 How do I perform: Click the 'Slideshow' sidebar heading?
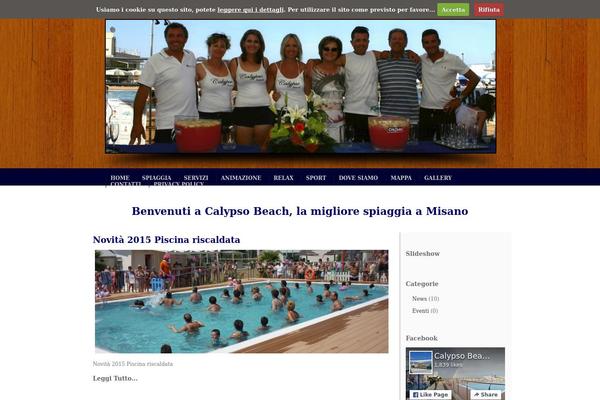tap(423, 253)
